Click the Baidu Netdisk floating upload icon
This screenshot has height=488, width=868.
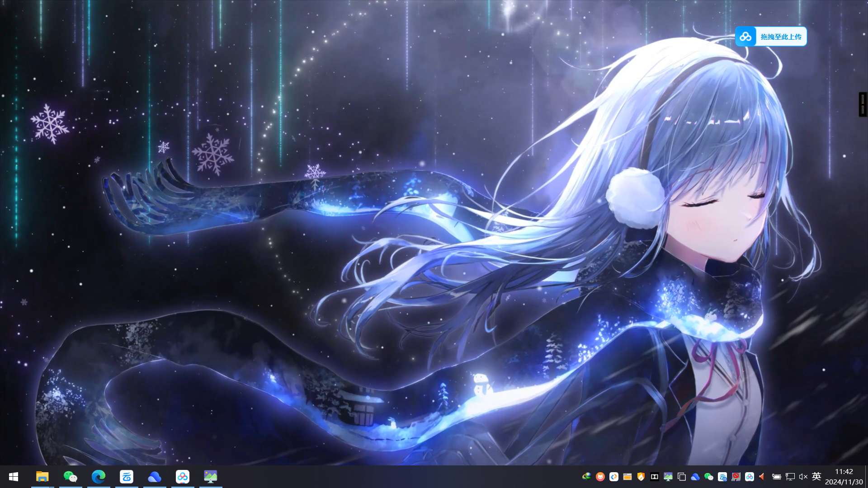click(746, 37)
